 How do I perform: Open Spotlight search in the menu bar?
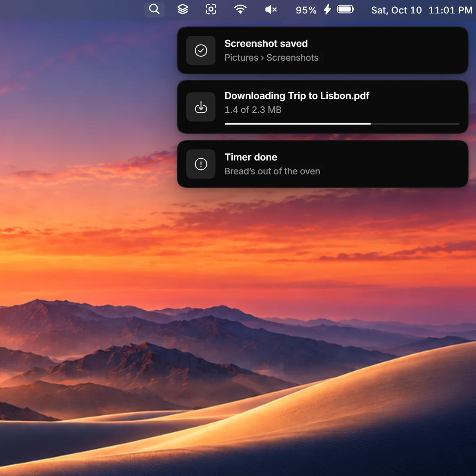pyautogui.click(x=154, y=9)
